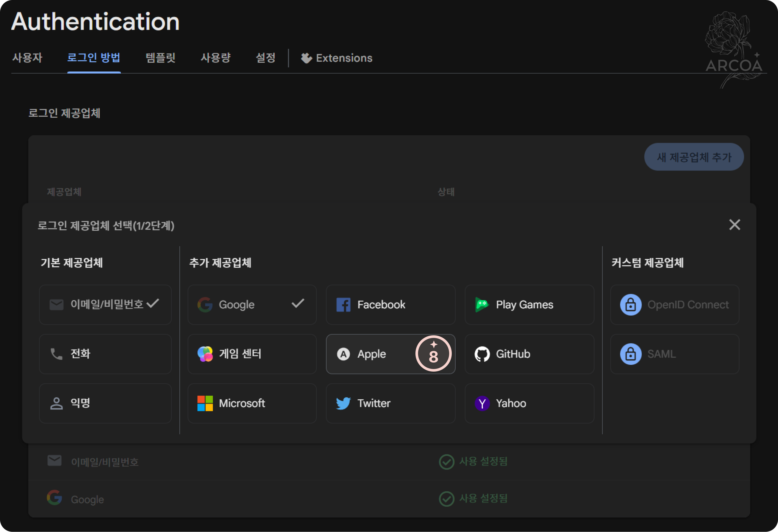Click the checked Google provider option
This screenshot has width=778, height=532.
pyautogui.click(x=252, y=305)
